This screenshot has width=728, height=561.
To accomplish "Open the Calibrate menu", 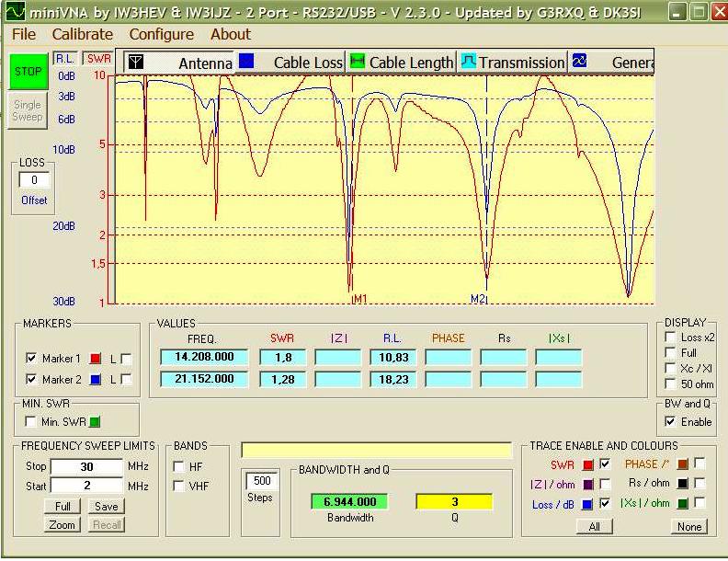I will 82,34.
